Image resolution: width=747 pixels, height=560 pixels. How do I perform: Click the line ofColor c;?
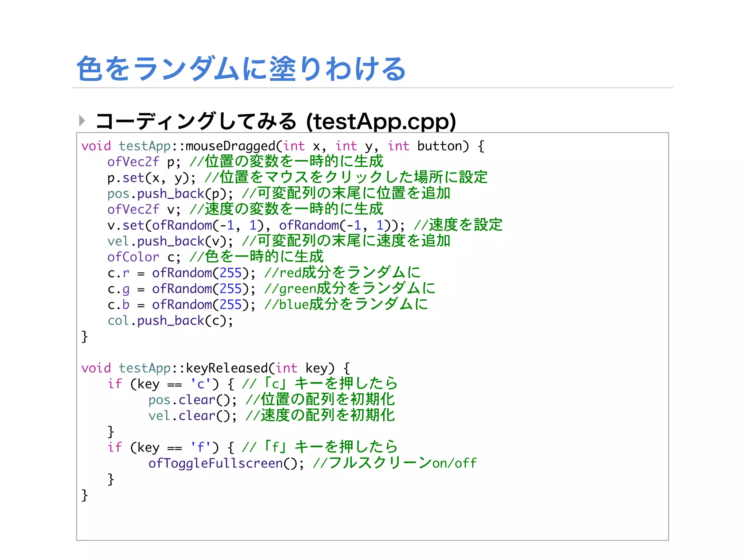click(215, 257)
